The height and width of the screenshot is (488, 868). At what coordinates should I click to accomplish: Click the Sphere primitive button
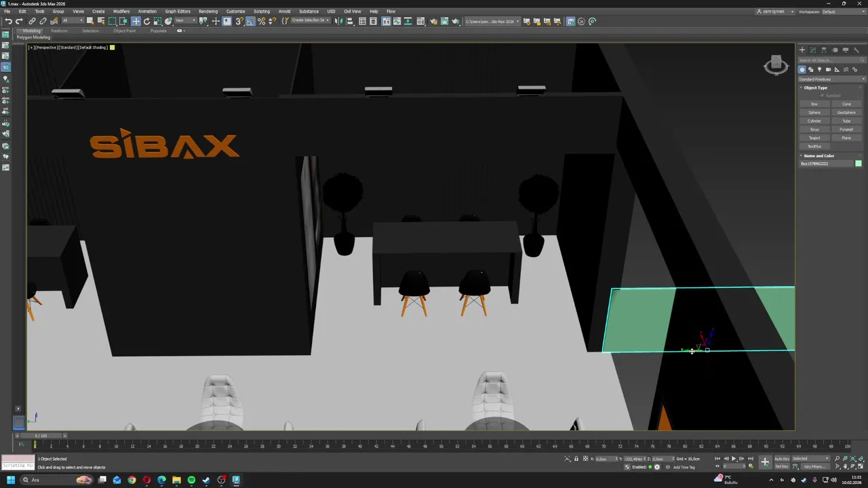(814, 113)
